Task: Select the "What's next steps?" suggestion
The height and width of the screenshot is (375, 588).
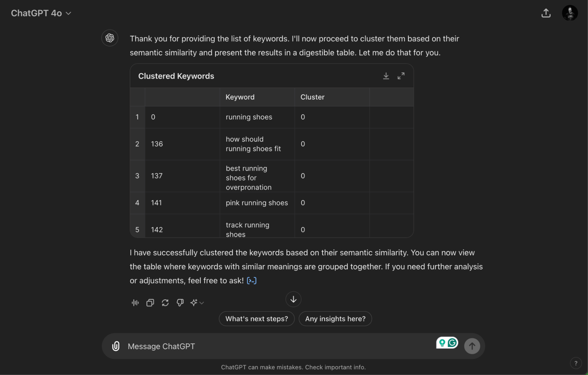Action: pyautogui.click(x=256, y=319)
